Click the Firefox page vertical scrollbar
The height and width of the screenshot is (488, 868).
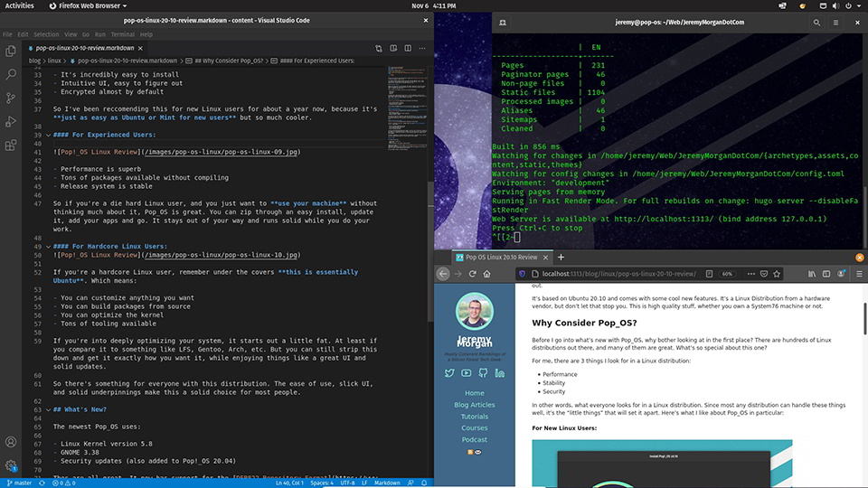[864, 318]
